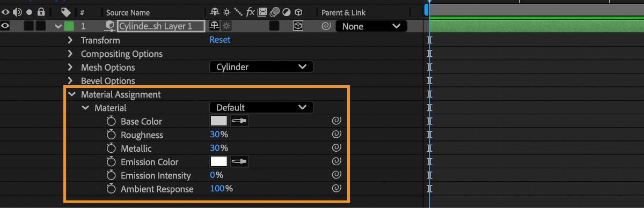Click the Ambient Response stopwatch
This screenshot has height=208, width=644.
coord(111,189)
